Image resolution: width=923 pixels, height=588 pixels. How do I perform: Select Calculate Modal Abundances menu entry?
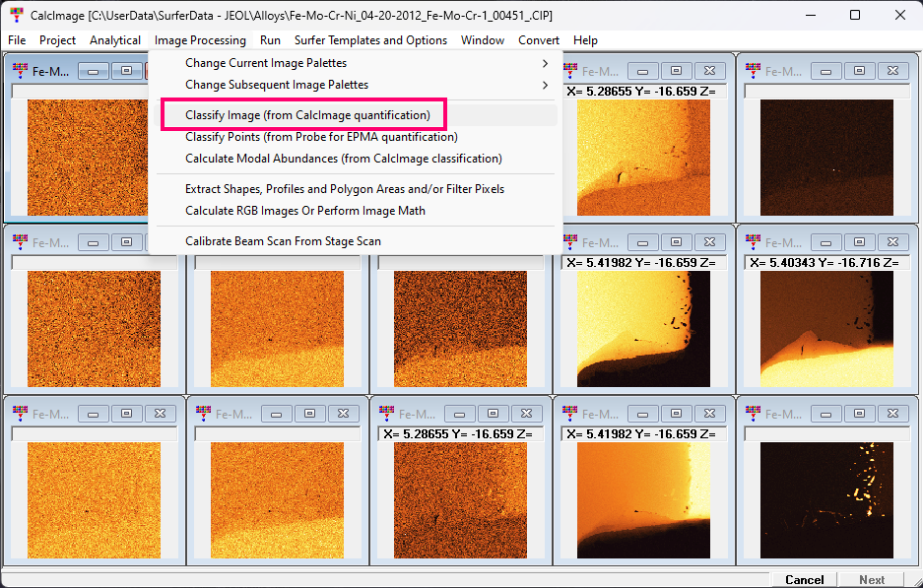point(343,159)
